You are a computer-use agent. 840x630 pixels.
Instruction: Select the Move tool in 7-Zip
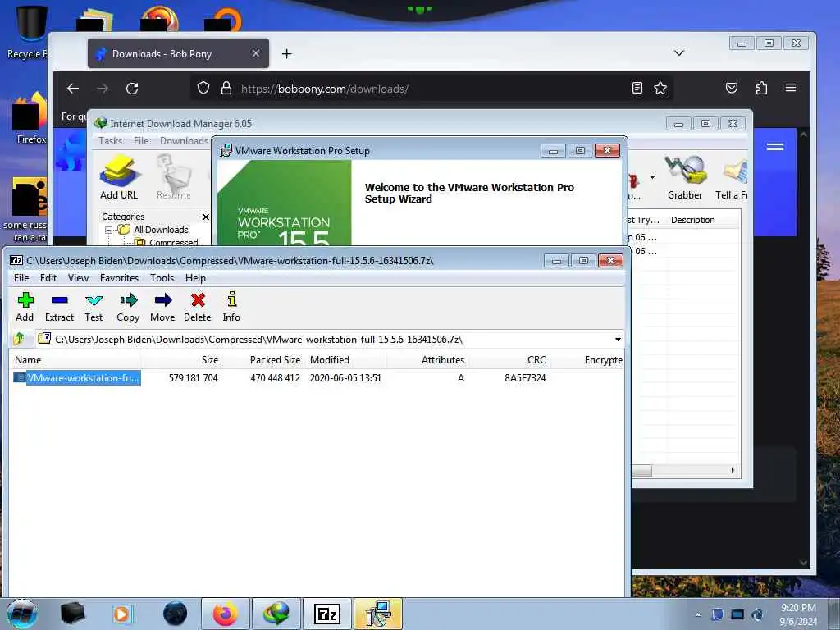point(162,307)
